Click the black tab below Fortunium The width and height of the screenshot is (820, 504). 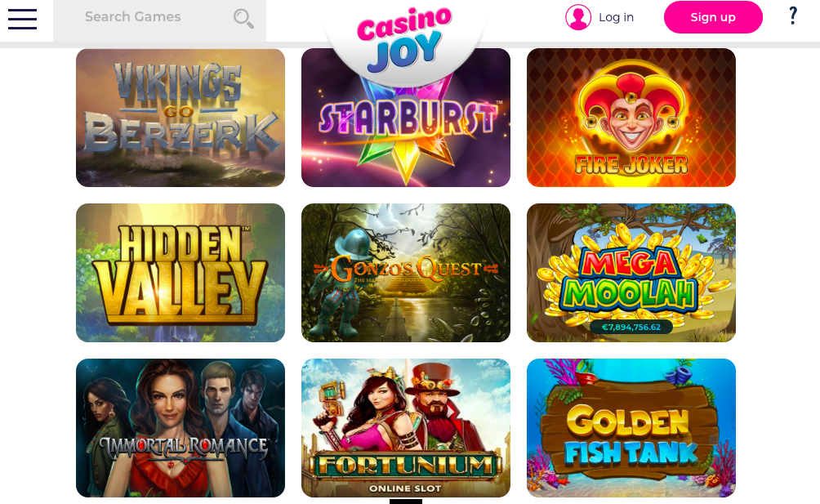[x=406, y=502]
